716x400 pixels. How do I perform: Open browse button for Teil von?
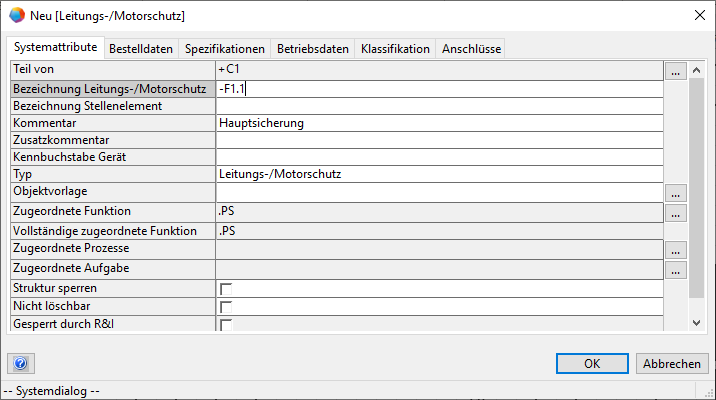(677, 71)
